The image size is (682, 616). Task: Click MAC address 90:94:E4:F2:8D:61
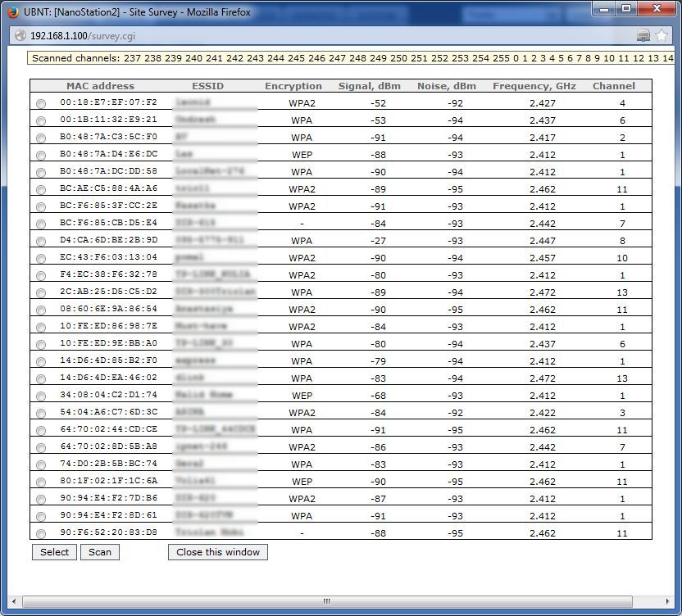(x=109, y=515)
